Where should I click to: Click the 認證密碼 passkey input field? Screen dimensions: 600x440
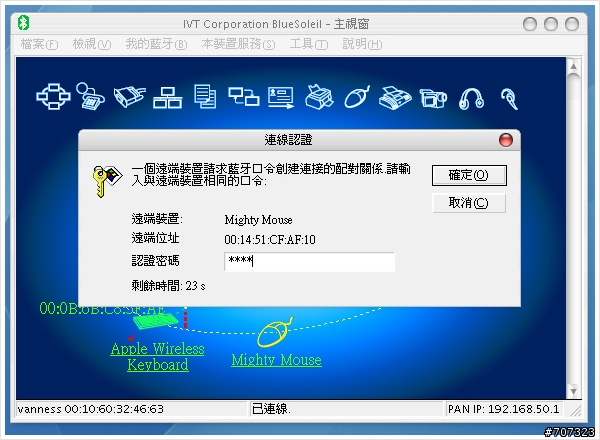pos(309,262)
